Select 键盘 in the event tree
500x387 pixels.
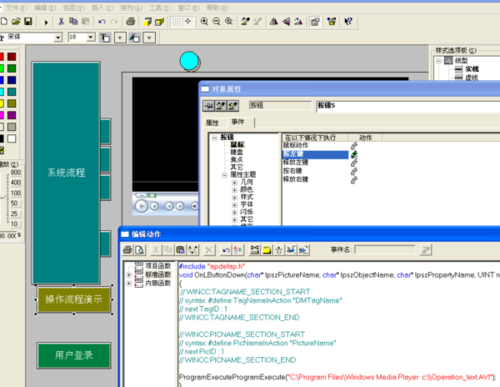pyautogui.click(x=237, y=152)
